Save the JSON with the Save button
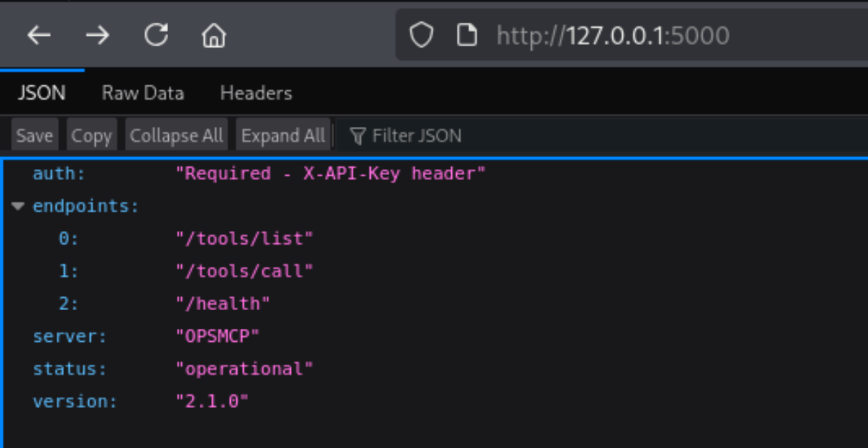 tap(34, 136)
